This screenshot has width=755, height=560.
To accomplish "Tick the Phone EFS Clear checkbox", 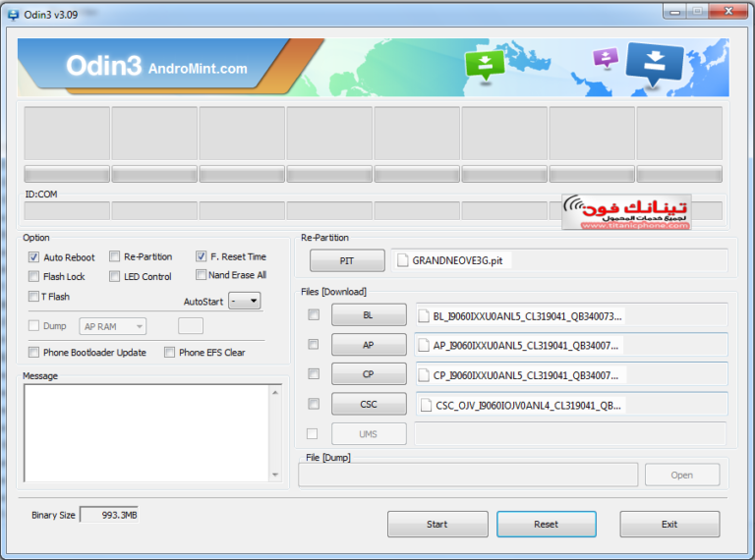I will click(169, 352).
